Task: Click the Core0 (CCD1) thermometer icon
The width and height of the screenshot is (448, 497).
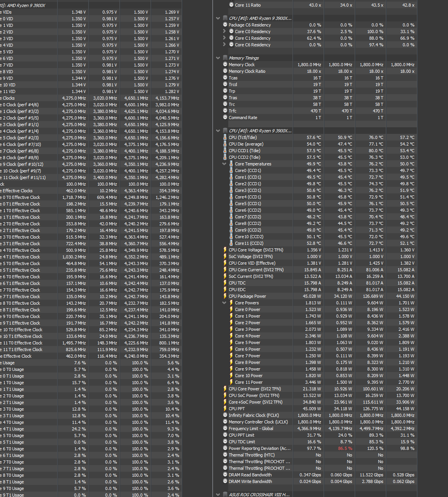Action: tap(231, 170)
